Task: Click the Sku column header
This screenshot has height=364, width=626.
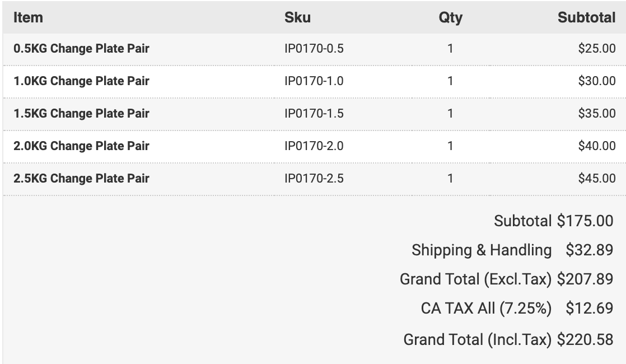Action: (297, 17)
